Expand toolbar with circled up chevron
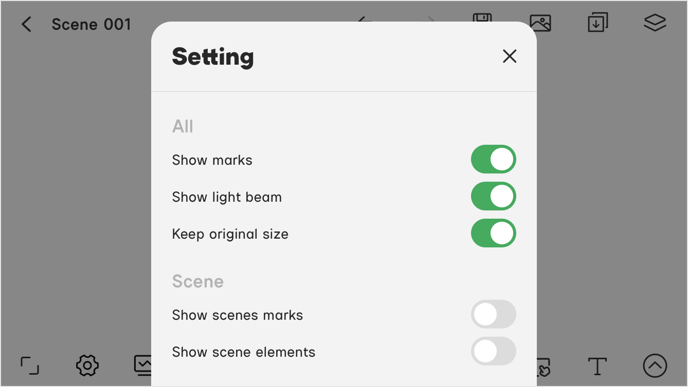The width and height of the screenshot is (688, 387). tap(655, 366)
